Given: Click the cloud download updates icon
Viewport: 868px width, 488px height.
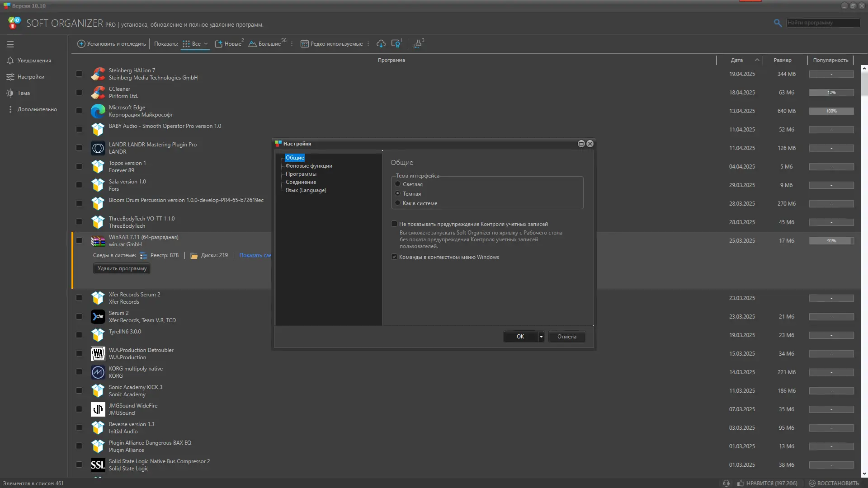Looking at the screenshot, I should [x=381, y=44].
